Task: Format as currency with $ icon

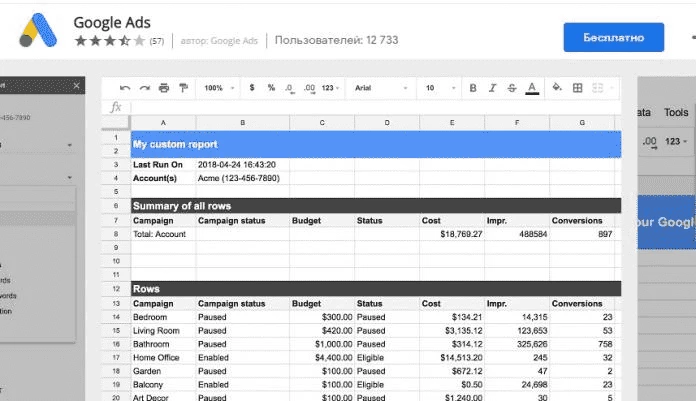Action: point(252,87)
